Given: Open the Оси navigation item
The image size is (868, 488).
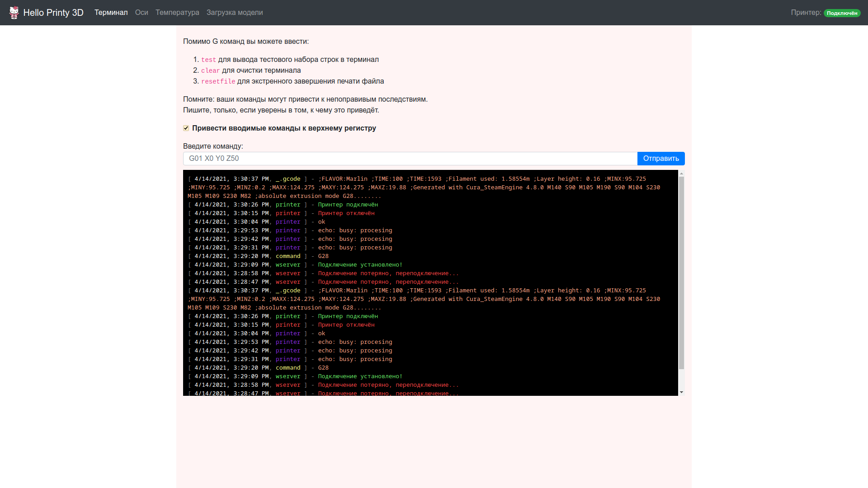Looking at the screenshot, I should 142,13.
